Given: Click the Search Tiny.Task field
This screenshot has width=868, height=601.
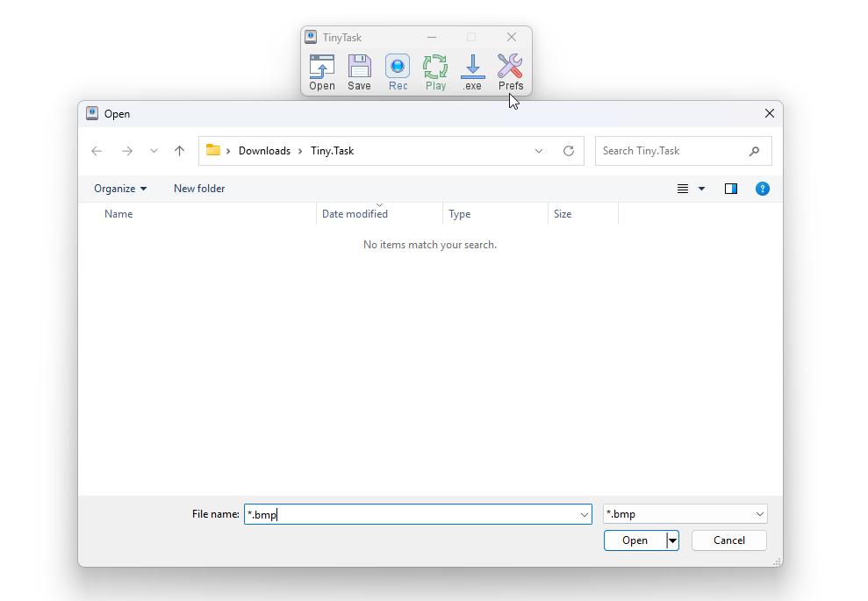Looking at the screenshot, I should tap(683, 151).
